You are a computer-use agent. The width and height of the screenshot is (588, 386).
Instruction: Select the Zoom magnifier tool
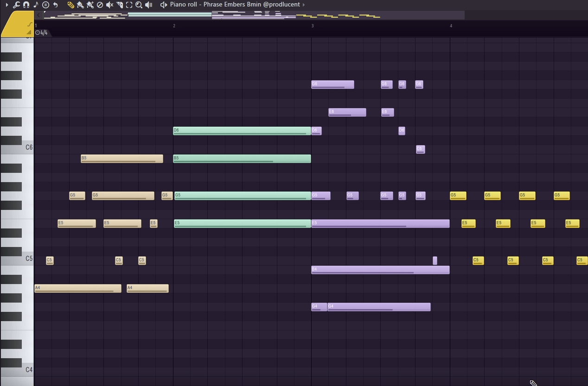click(139, 5)
